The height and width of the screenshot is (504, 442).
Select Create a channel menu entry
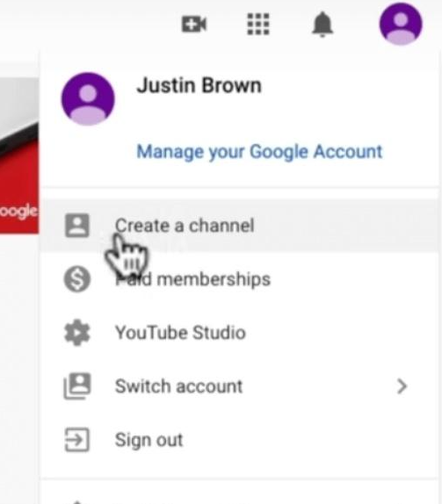coord(239,226)
